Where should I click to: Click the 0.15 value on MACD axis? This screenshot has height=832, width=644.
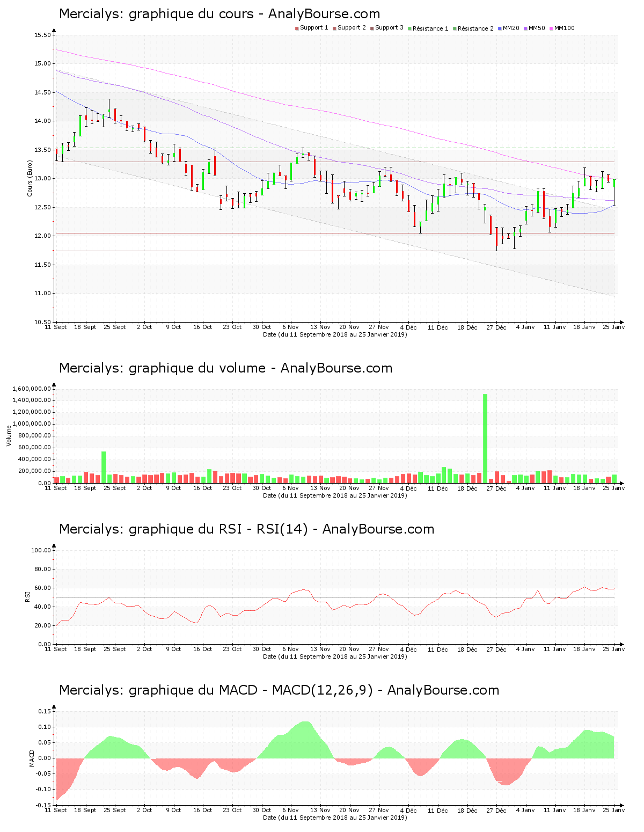[45, 711]
